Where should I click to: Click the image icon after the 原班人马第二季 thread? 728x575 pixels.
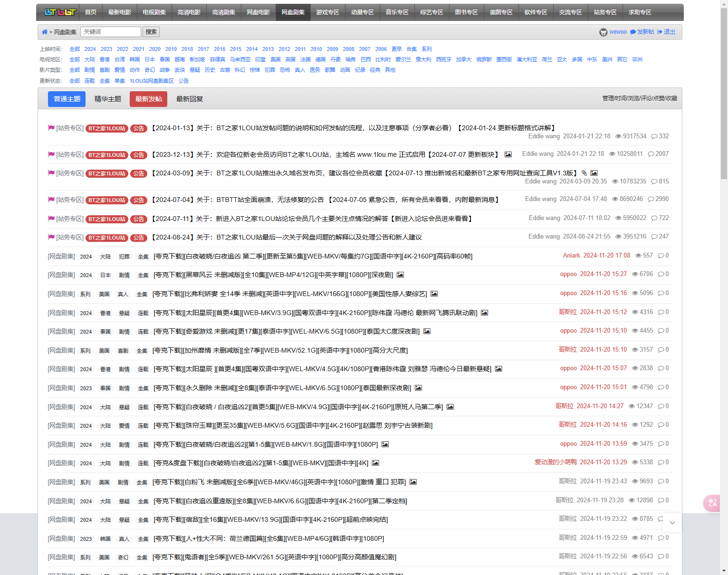tap(450, 407)
